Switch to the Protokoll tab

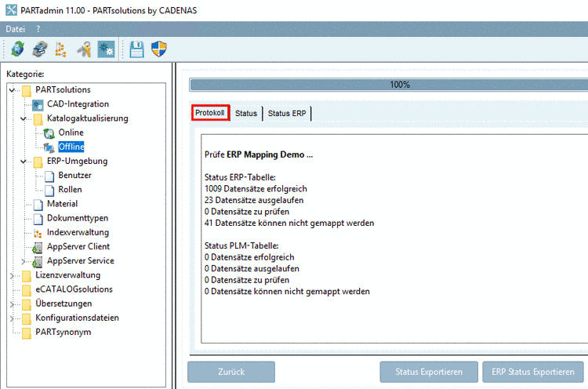pos(210,112)
